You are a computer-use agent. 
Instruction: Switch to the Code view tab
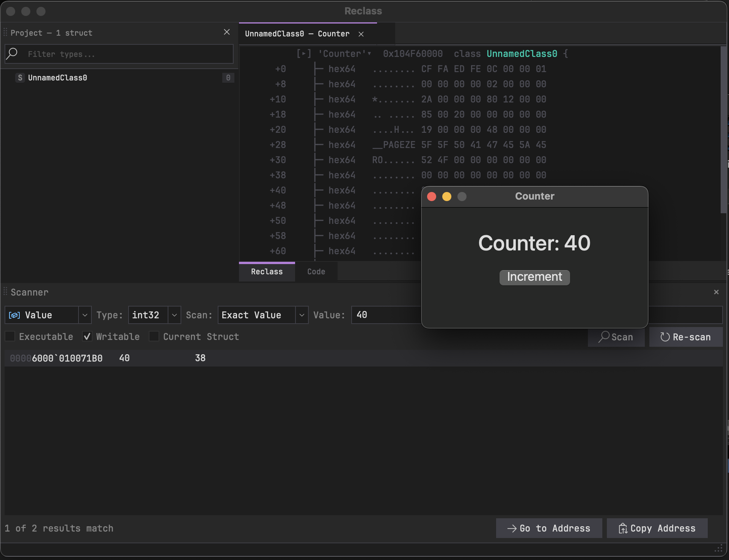point(316,272)
